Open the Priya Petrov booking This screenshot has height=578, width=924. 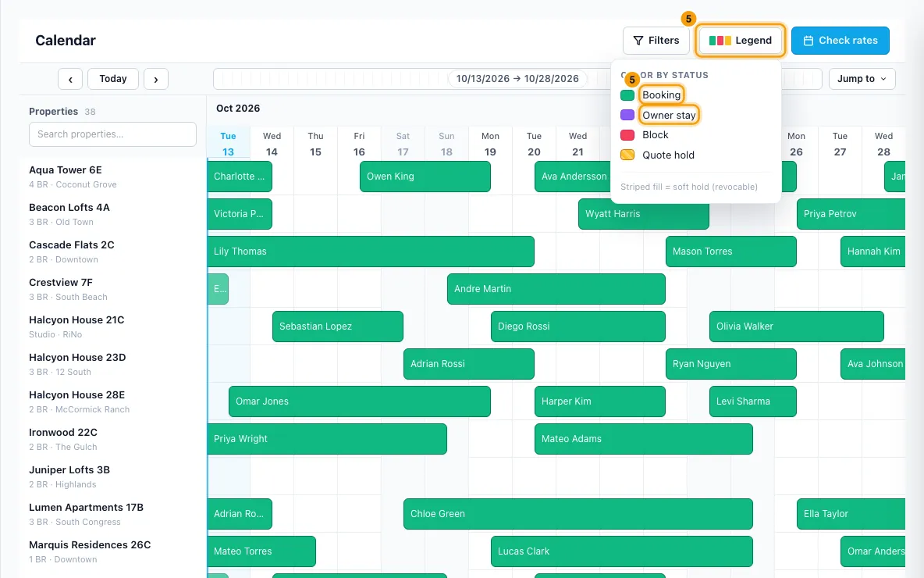pos(851,214)
